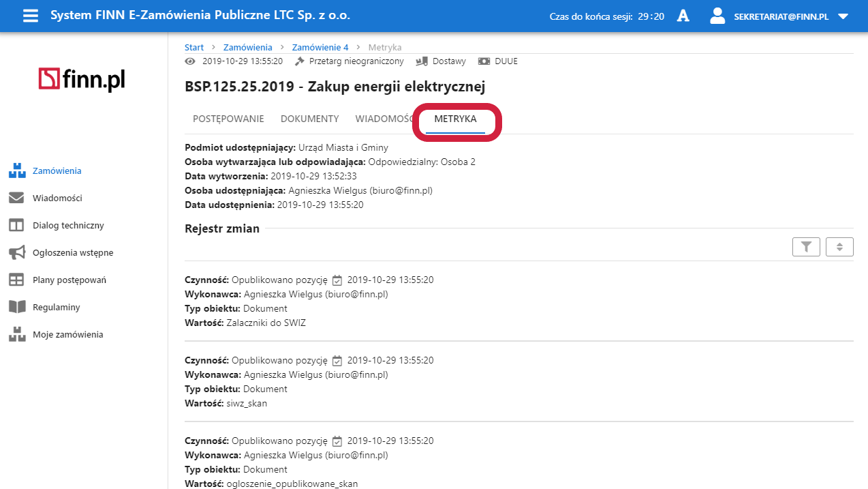This screenshot has width=868, height=489.
Task: Open Moje zamówienia in the sidebar
Action: point(68,335)
